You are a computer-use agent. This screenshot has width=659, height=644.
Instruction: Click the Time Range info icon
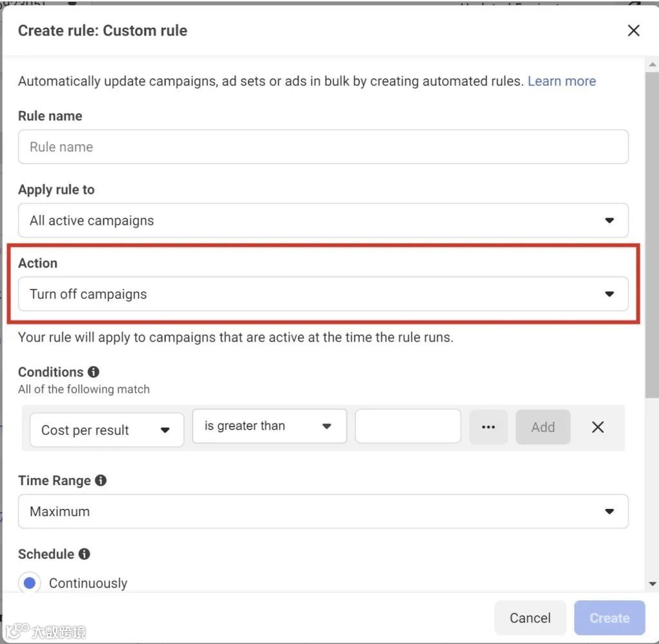click(100, 481)
